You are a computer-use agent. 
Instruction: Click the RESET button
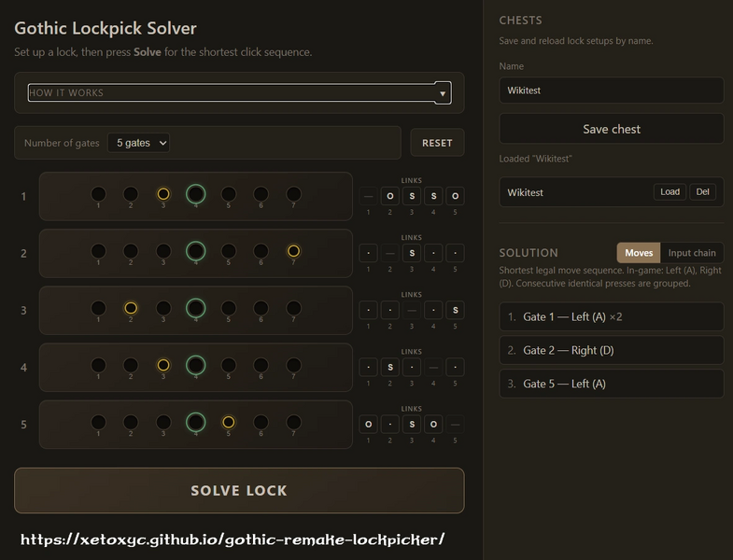[437, 143]
